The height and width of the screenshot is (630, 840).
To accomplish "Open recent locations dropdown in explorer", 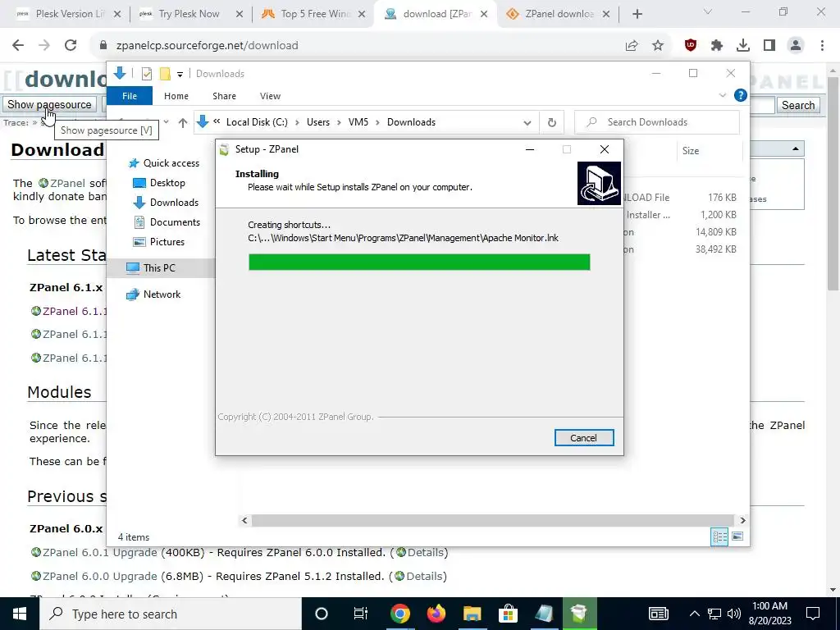I will (166, 122).
